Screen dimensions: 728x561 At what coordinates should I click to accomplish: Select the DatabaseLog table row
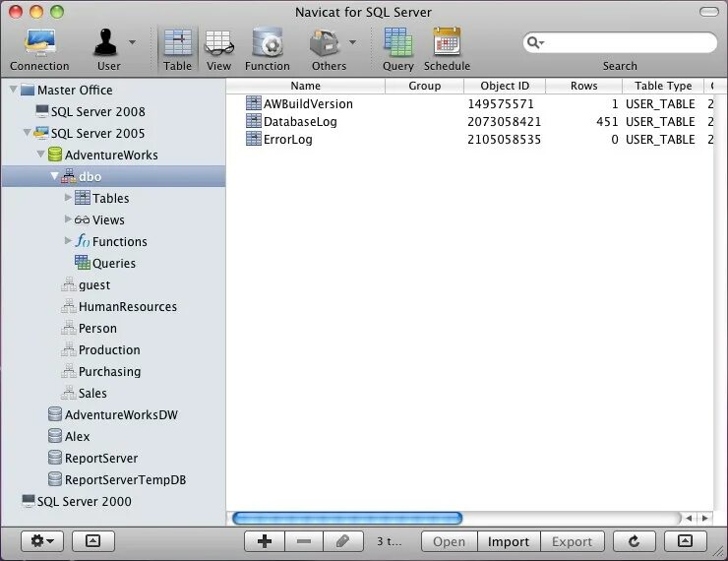tap(469, 121)
